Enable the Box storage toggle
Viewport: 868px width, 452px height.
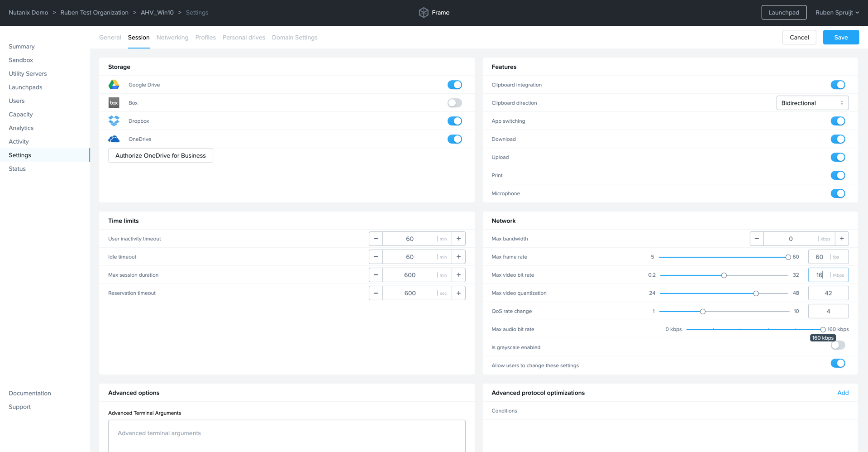coord(454,103)
